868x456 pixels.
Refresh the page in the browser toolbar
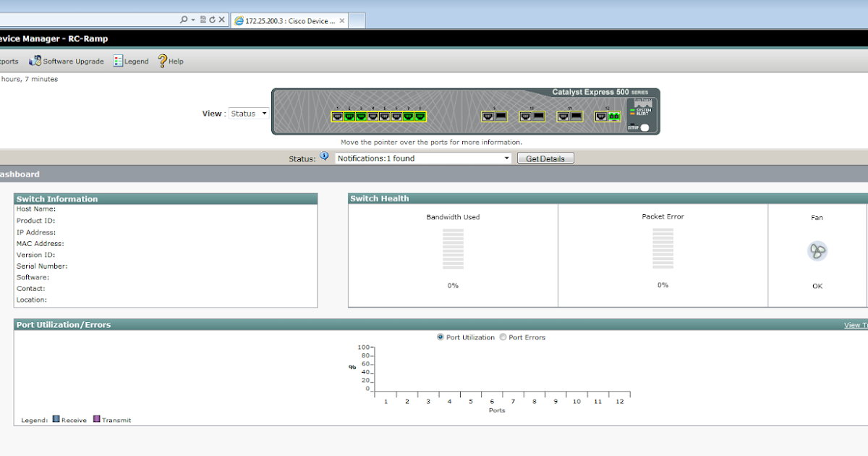pos(213,20)
